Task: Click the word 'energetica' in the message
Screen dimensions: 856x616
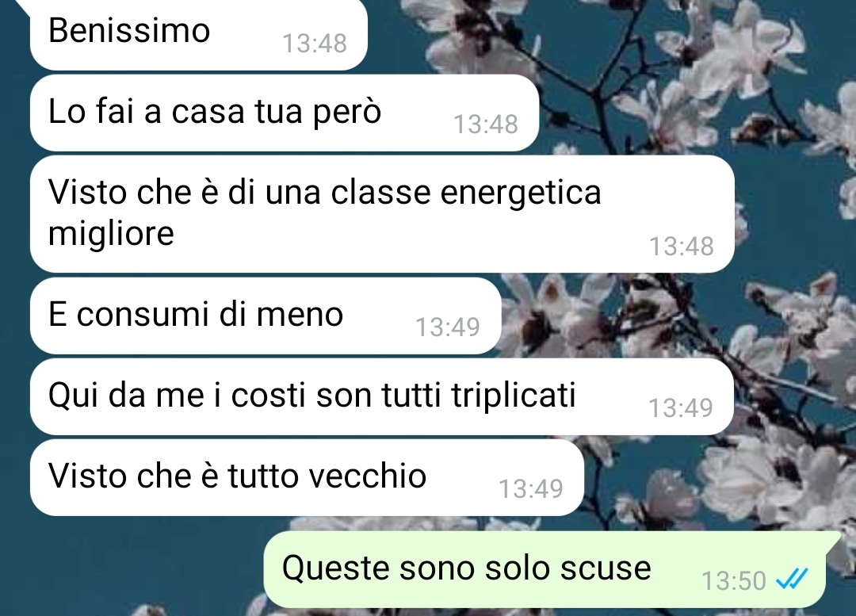Action: tap(521, 194)
